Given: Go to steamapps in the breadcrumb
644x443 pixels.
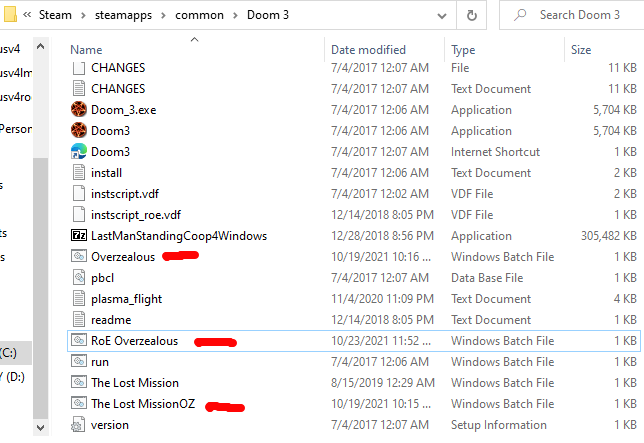Looking at the screenshot, I should pos(123,15).
